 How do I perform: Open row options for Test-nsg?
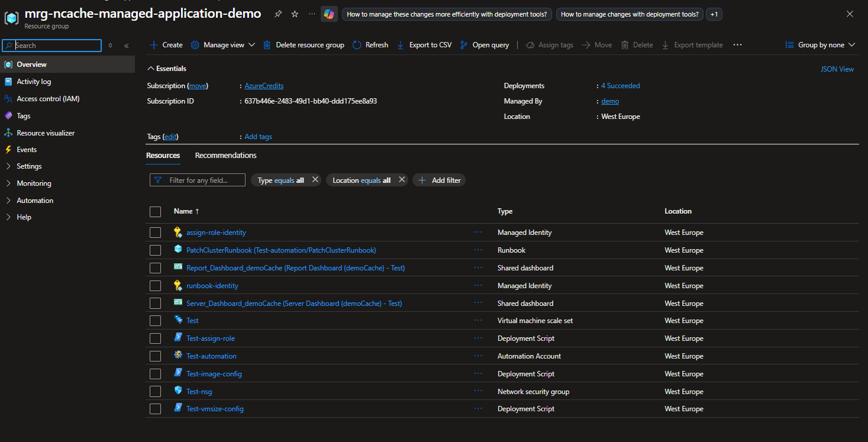click(478, 392)
